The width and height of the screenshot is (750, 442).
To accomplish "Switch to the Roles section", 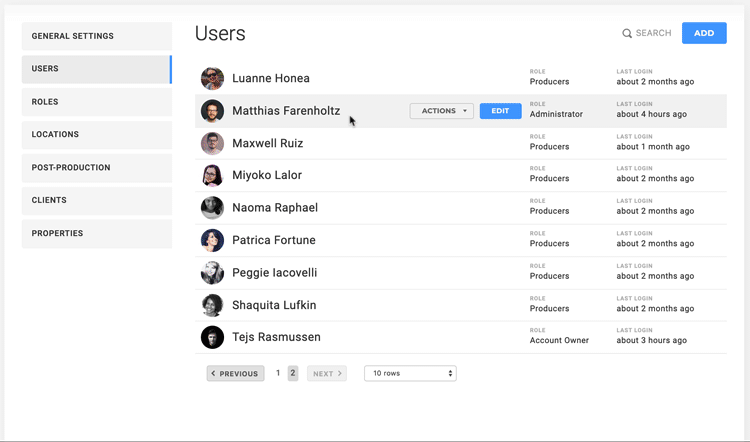I will tap(97, 102).
